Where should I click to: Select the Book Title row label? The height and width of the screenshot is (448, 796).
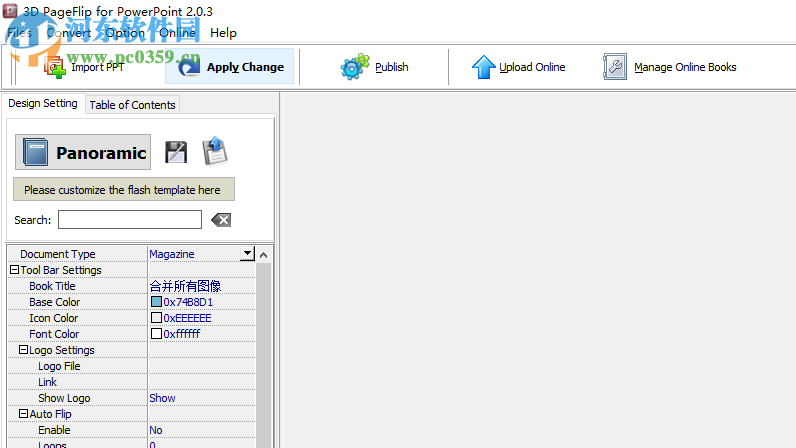pyautogui.click(x=52, y=286)
